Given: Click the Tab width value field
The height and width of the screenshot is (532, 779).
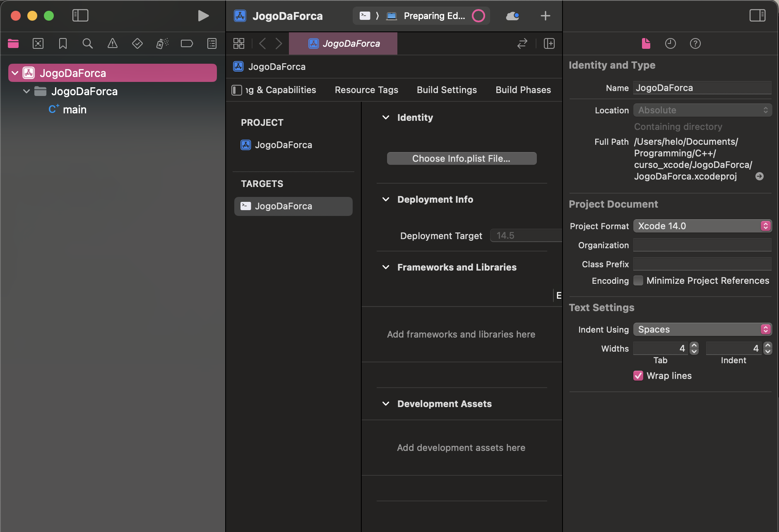Looking at the screenshot, I should 661,348.
